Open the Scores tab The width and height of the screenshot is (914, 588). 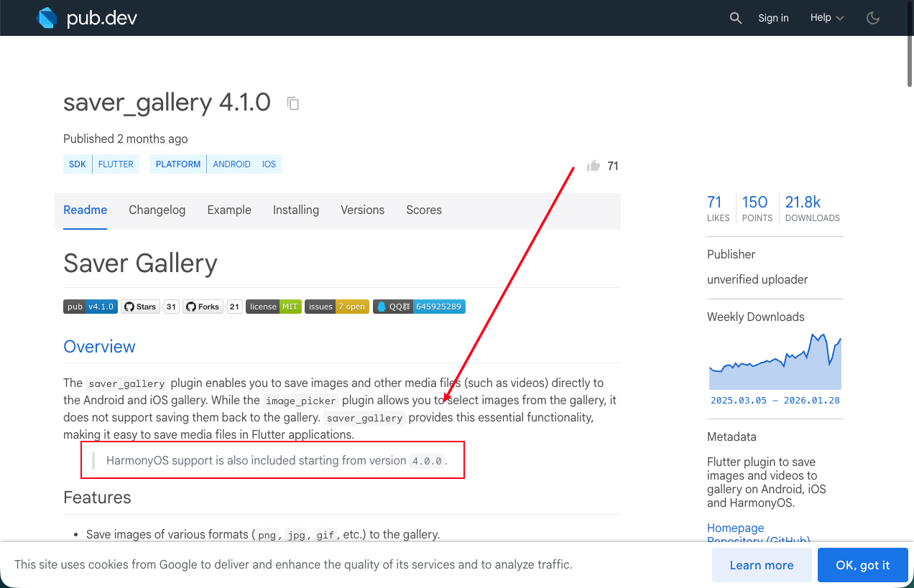pyautogui.click(x=424, y=210)
